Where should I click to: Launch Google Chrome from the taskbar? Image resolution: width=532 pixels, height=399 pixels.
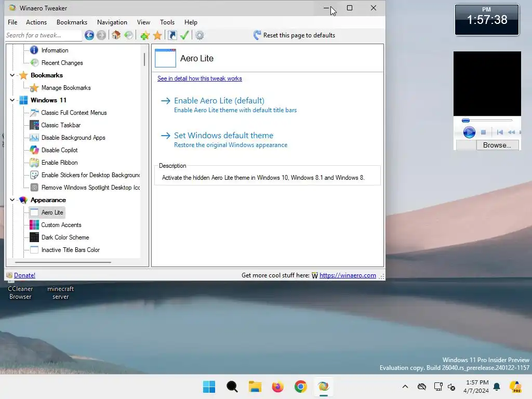[301, 387]
